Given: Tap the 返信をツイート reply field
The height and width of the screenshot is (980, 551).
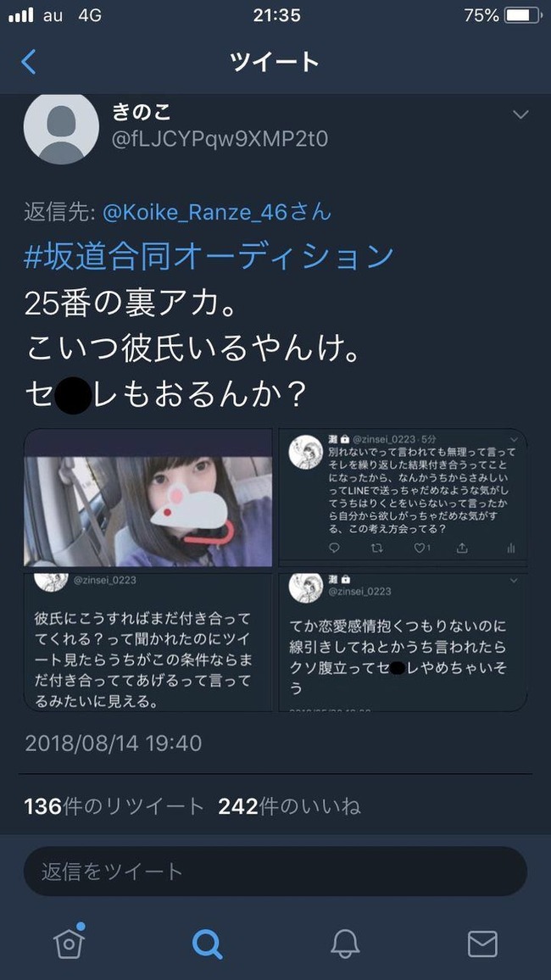Looking at the screenshot, I should (275, 871).
